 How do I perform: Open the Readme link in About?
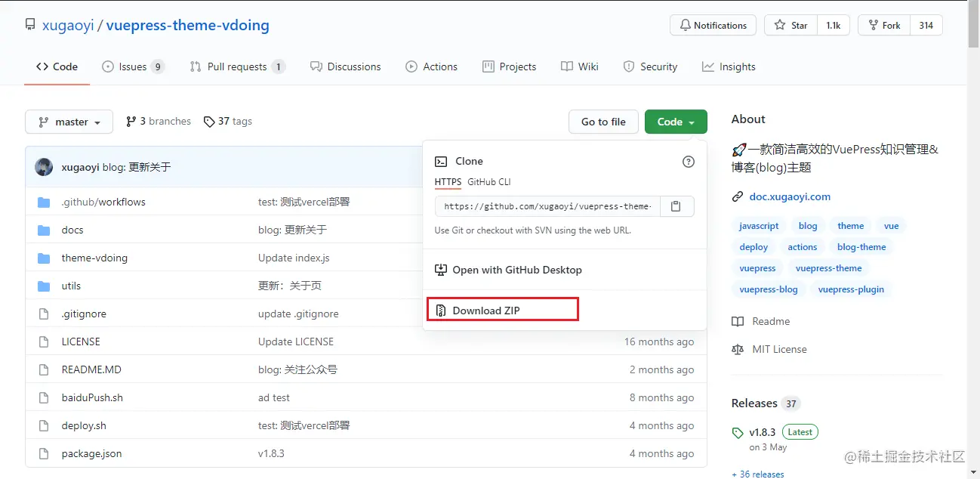[762, 321]
